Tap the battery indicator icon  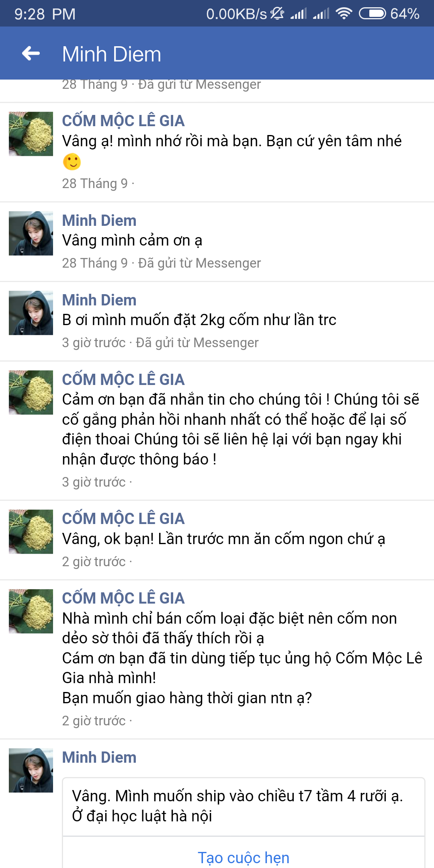pyautogui.click(x=372, y=14)
